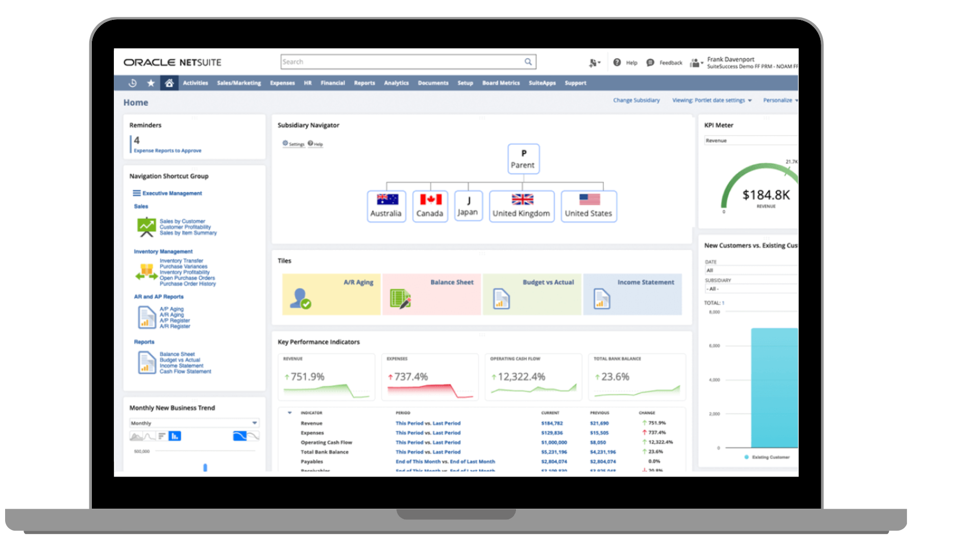
Task: Click Change Subsidiary link
Action: [636, 101]
